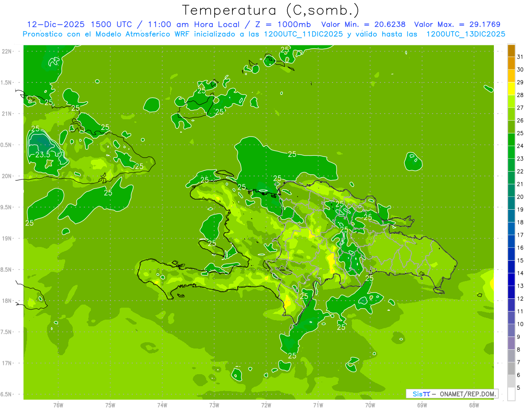Click the '21N' latitude label

(x=7, y=114)
